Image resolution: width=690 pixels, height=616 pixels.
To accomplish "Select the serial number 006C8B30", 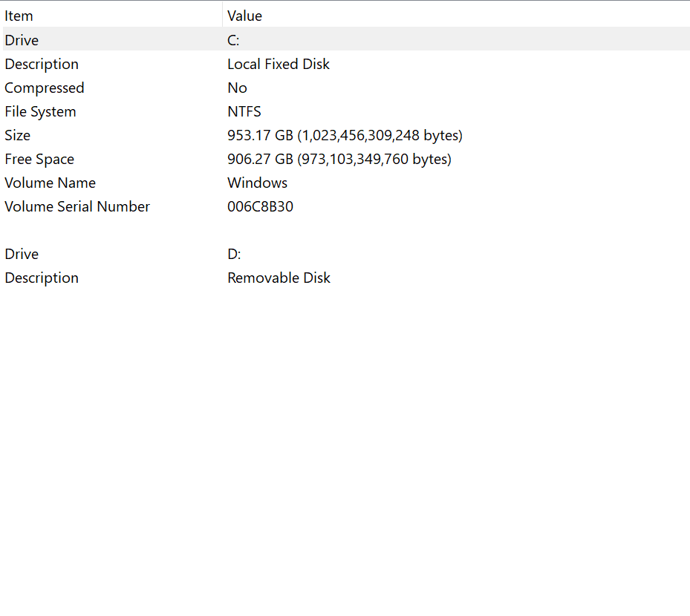I will (x=260, y=206).
